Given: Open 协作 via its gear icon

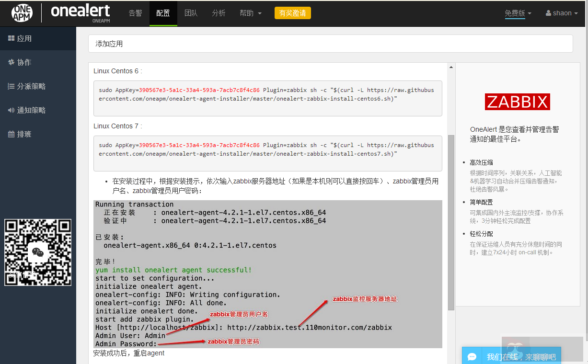Looking at the screenshot, I should pos(12,62).
